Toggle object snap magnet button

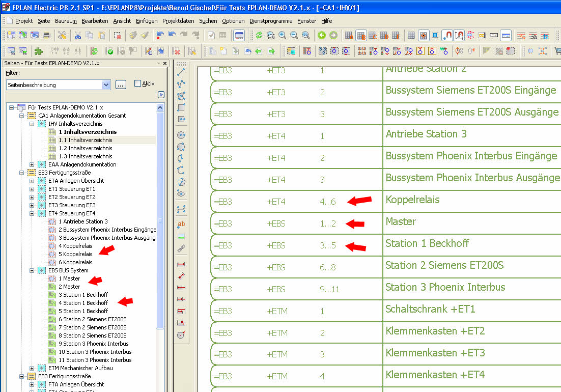pos(447,36)
